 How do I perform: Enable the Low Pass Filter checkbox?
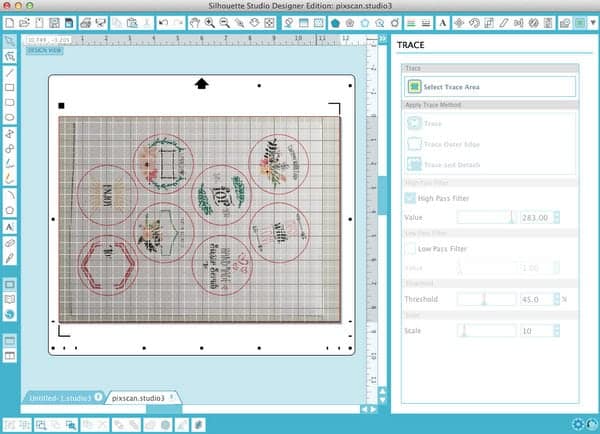411,249
